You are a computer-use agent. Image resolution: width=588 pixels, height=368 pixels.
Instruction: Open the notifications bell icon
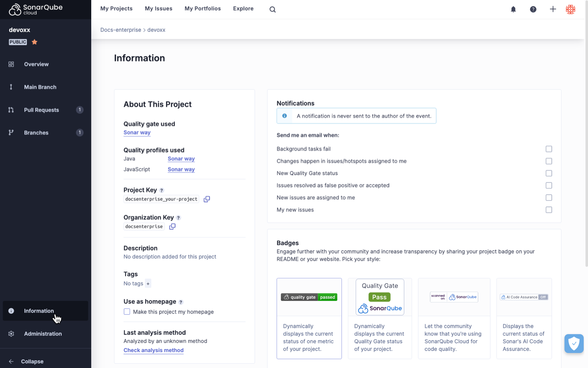coord(513,9)
